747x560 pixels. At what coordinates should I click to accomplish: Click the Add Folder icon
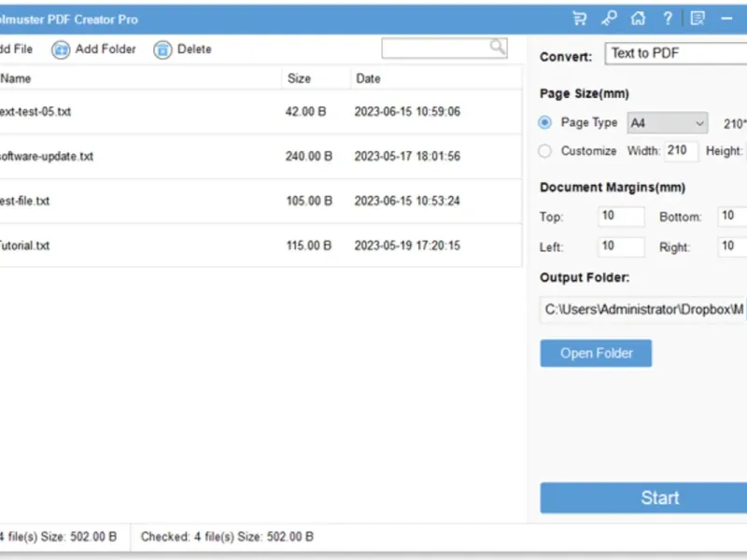61,49
